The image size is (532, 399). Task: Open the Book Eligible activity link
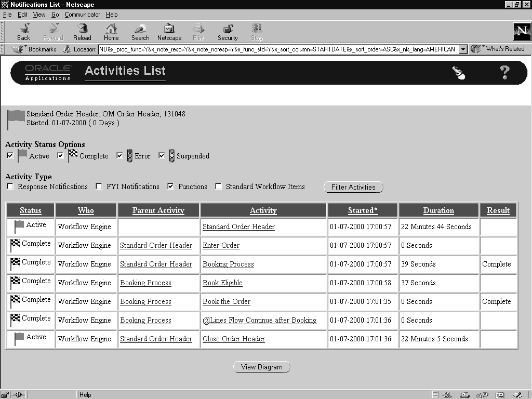(222, 283)
